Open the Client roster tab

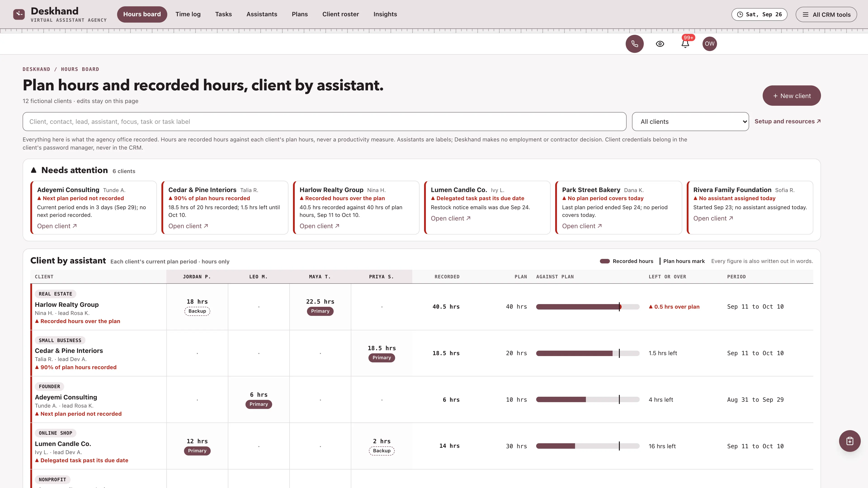(340, 14)
